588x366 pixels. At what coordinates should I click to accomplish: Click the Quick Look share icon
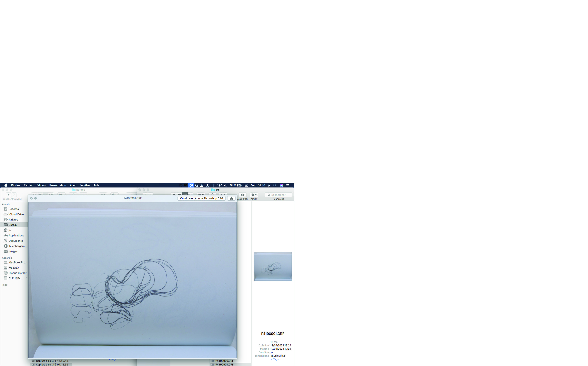point(231,198)
